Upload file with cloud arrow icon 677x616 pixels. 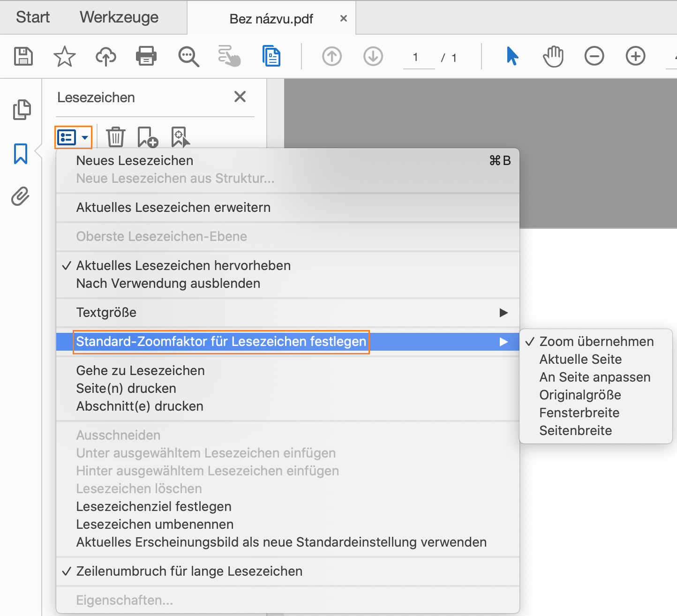[106, 56]
